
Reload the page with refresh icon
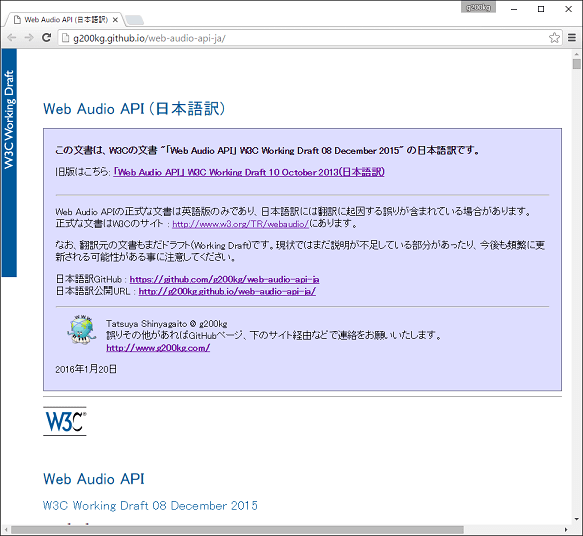(x=46, y=38)
